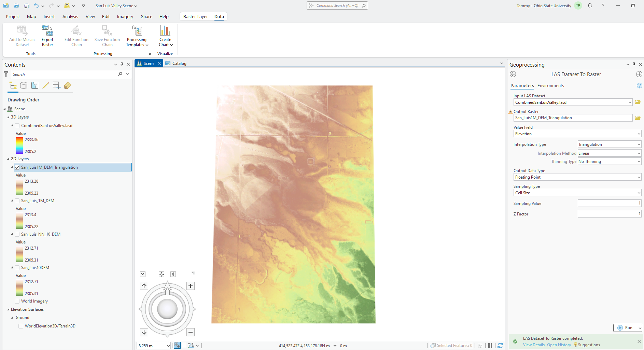This screenshot has width=644, height=350.
Task: Run the LAS Dataset To Raster tool
Action: point(625,328)
